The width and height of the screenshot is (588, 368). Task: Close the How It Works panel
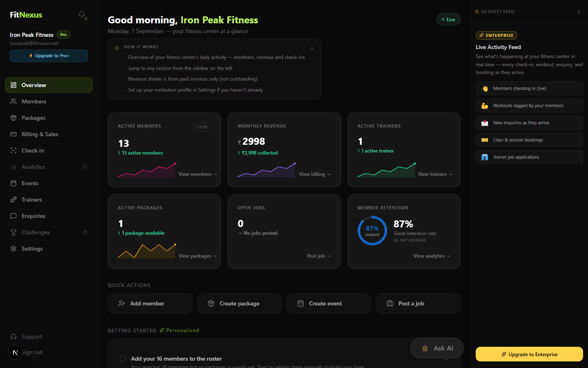(x=312, y=48)
